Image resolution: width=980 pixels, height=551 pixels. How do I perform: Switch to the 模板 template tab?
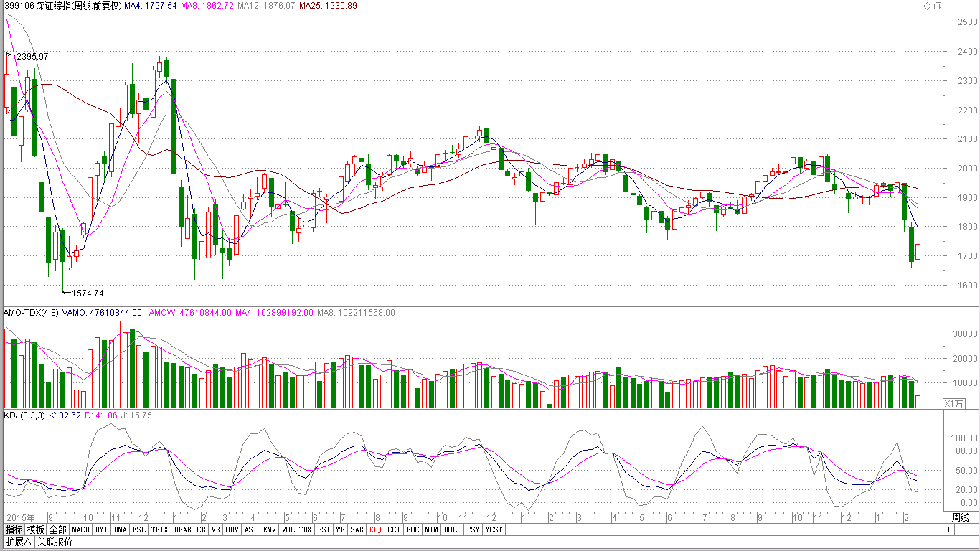point(36,529)
